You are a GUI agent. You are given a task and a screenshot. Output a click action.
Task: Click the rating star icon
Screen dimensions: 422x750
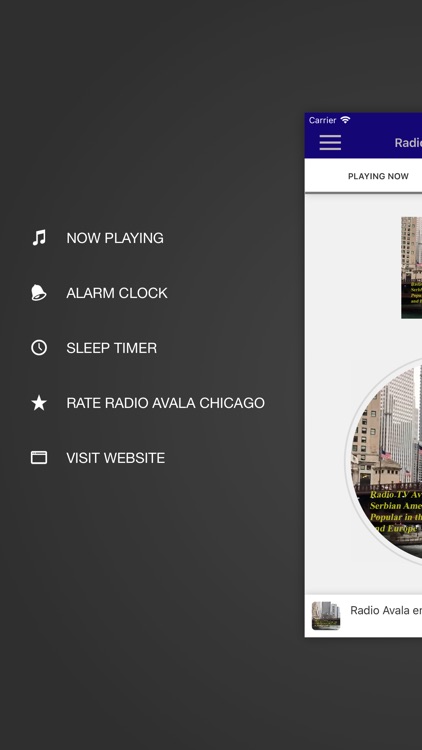tap(39, 403)
